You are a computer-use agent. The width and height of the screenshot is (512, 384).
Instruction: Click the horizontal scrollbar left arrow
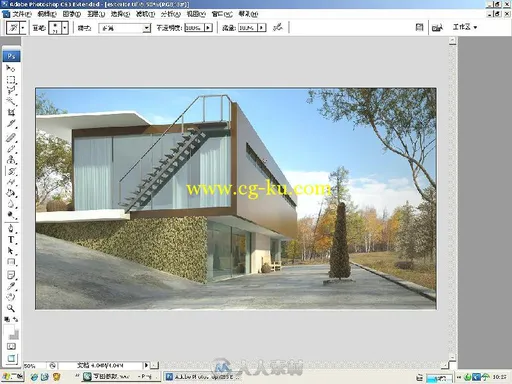click(x=154, y=366)
